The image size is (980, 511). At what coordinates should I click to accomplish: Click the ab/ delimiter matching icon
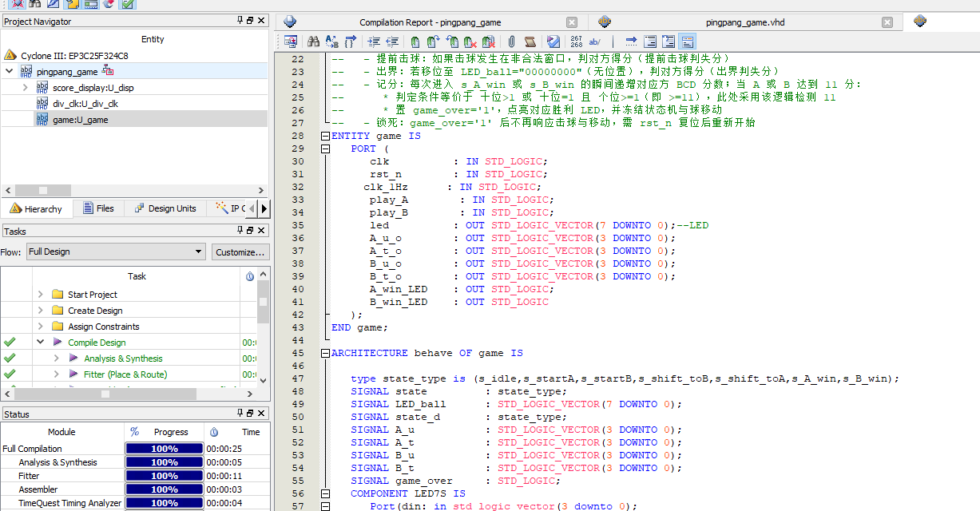595,42
